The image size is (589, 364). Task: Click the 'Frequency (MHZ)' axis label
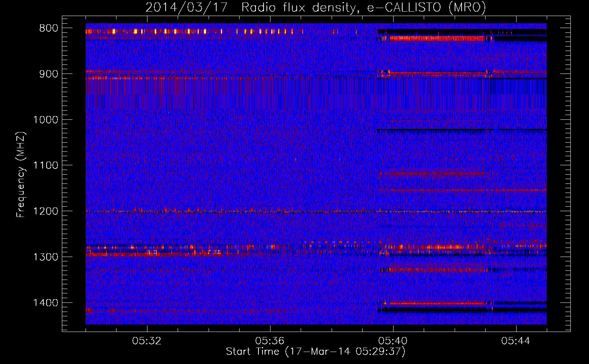click(x=21, y=175)
